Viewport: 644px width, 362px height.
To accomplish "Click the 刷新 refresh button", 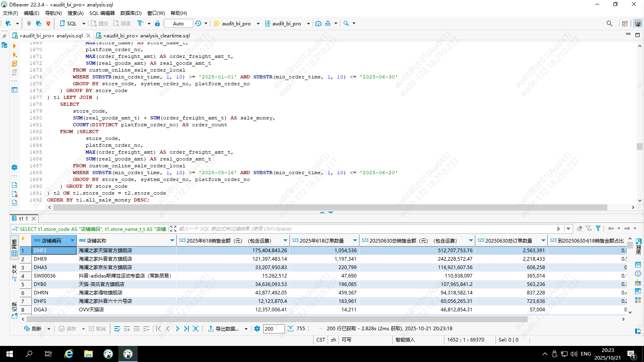I will [x=33, y=329].
